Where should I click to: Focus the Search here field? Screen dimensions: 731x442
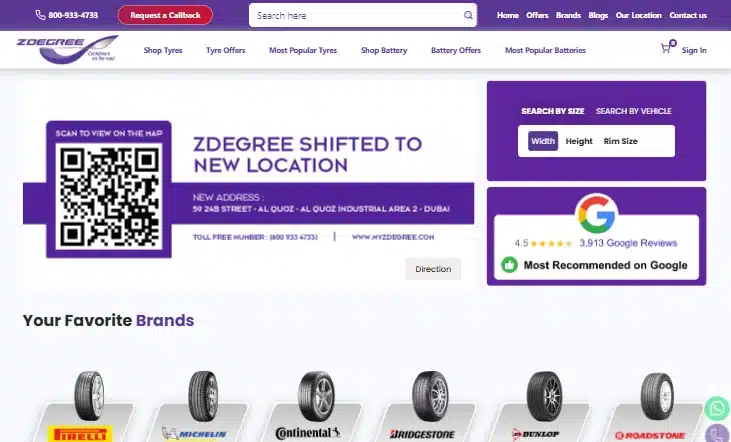[x=363, y=15]
